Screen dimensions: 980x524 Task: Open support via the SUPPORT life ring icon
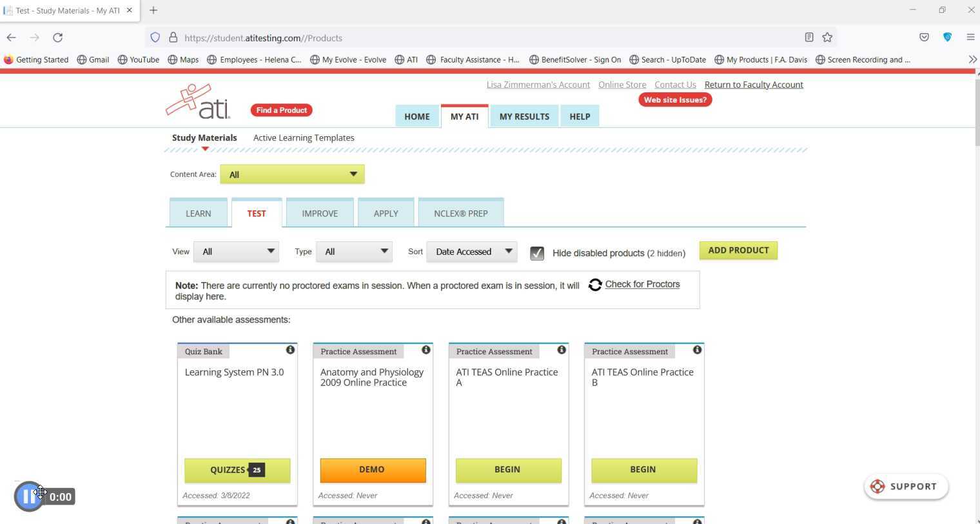877,486
